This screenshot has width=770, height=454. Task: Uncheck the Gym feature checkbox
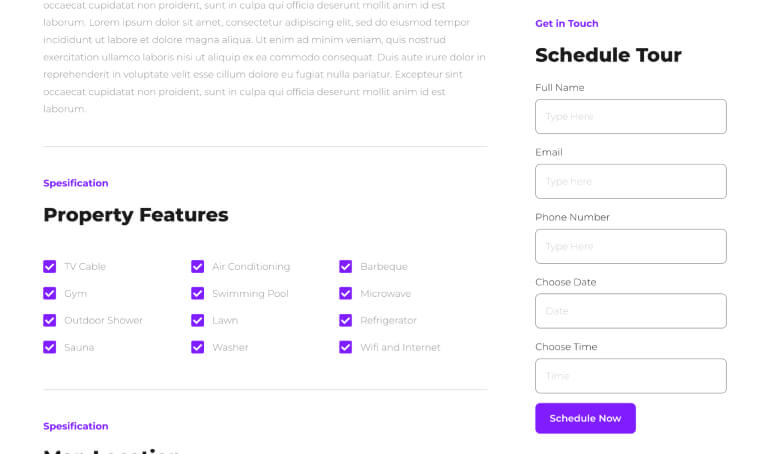pyautogui.click(x=49, y=294)
